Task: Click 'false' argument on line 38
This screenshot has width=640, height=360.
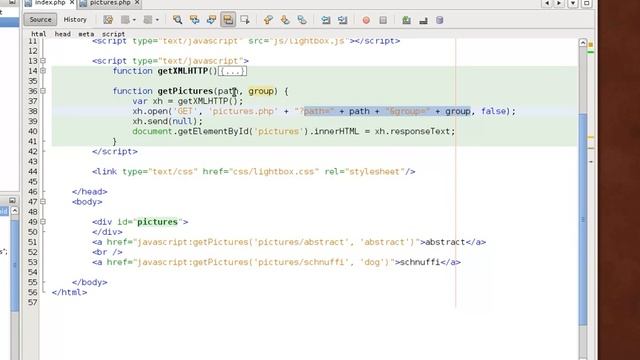Action: pos(493,111)
